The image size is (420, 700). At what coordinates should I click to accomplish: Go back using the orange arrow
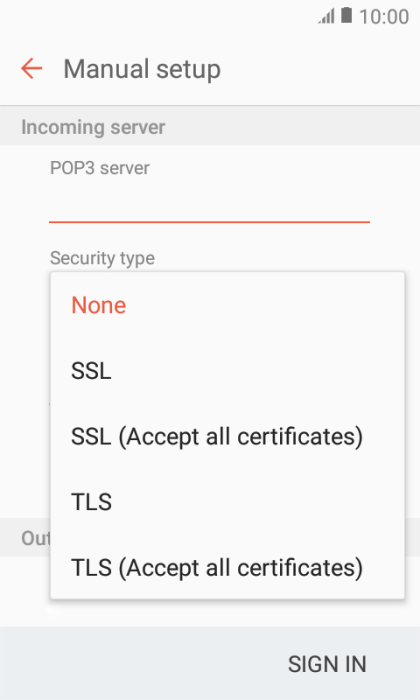point(31,69)
